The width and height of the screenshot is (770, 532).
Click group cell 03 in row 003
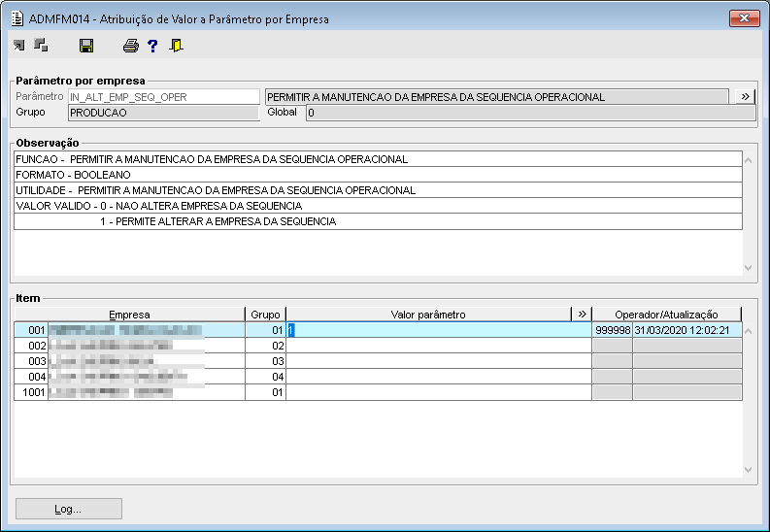(x=266, y=361)
